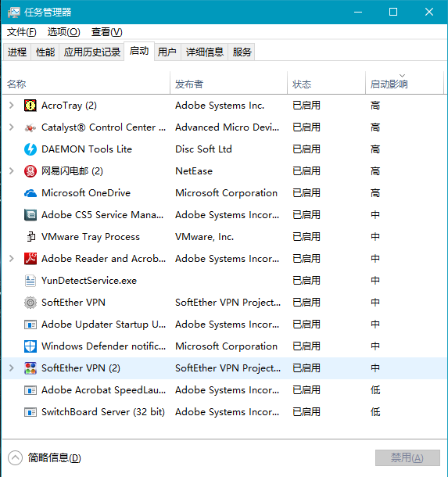The height and width of the screenshot is (477, 448).
Task: Click the DAEMON Tools Lite lightning icon
Action: (x=30, y=149)
